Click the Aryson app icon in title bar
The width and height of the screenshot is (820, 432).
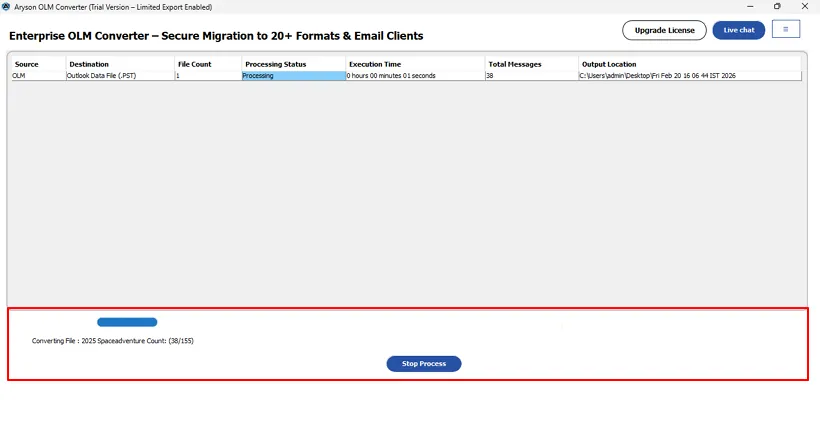[x=6, y=7]
